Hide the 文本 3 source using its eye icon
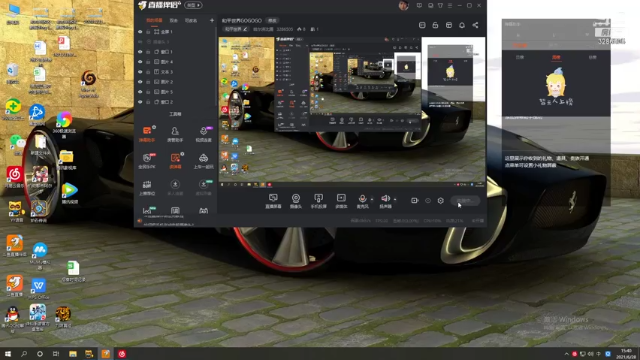Image resolution: width=640 pixels, height=360 pixels. (140, 72)
